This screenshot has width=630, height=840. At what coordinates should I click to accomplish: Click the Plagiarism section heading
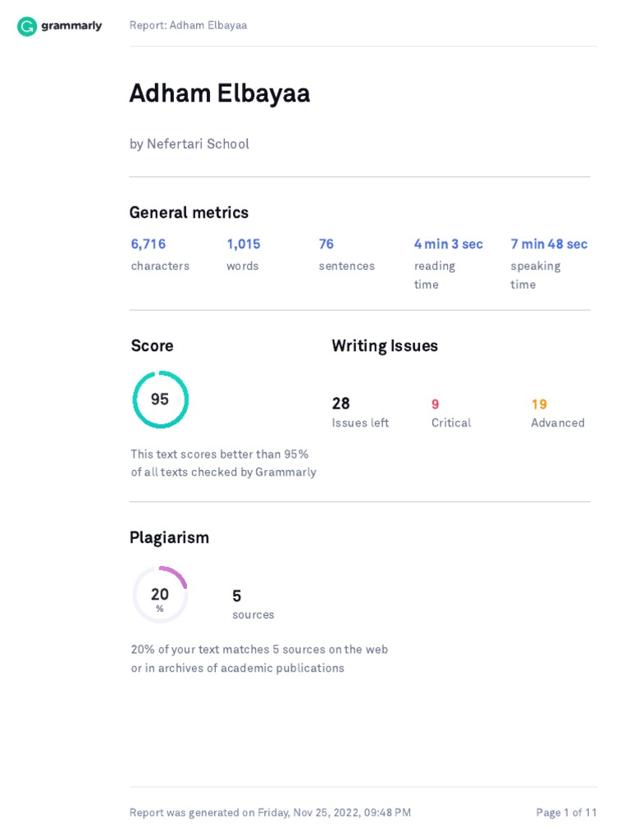click(169, 537)
